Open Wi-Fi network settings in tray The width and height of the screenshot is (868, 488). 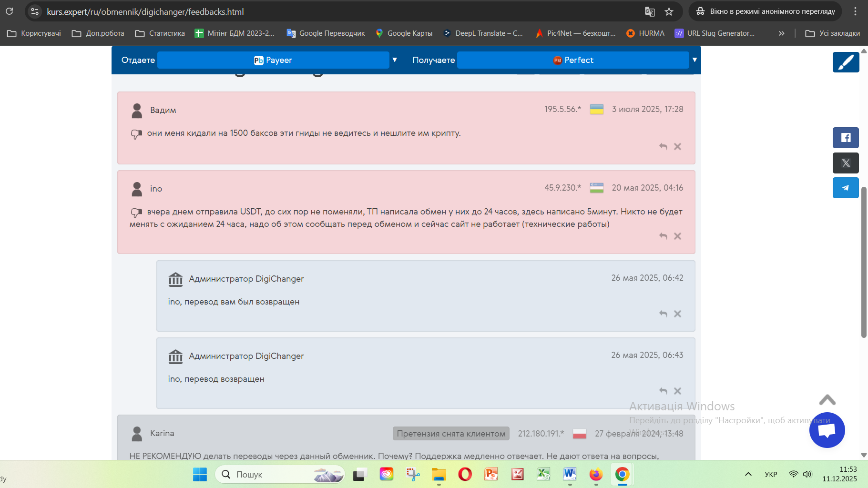pos(794,474)
